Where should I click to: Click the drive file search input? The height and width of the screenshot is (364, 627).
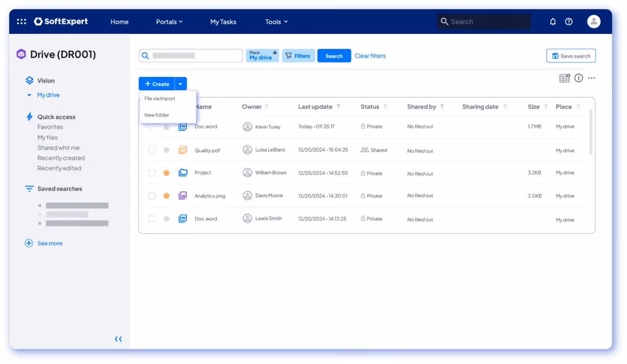[x=191, y=56]
